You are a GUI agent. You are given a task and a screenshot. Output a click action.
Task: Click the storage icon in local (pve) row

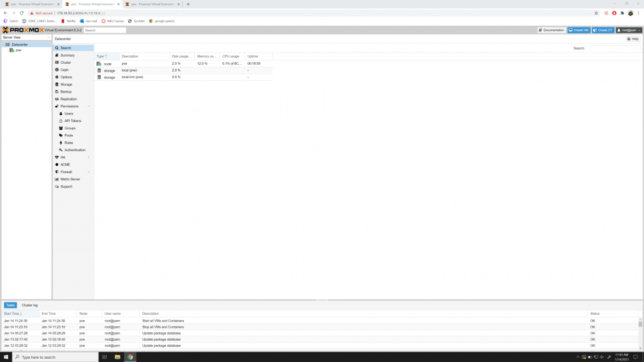click(99, 70)
